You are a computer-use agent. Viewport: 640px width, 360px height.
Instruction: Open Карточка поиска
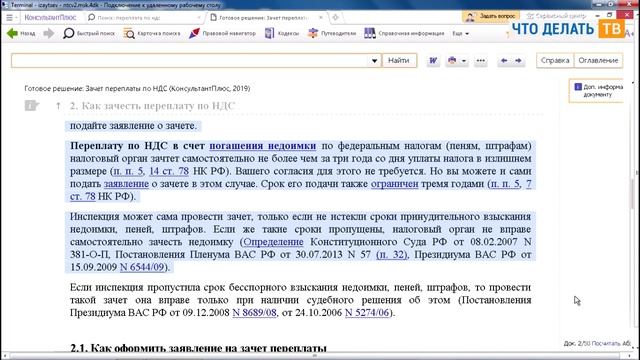click(152, 33)
